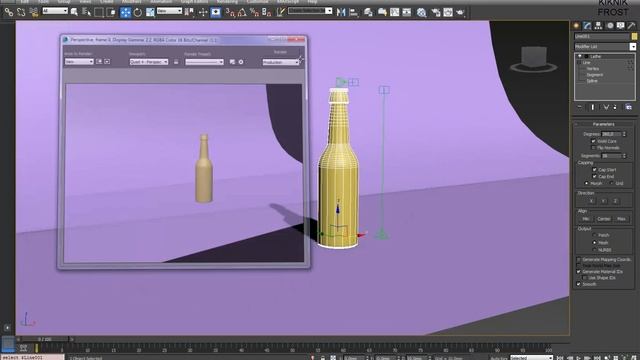
Task: Open the selection filter dropdown
Action: tap(55, 11)
